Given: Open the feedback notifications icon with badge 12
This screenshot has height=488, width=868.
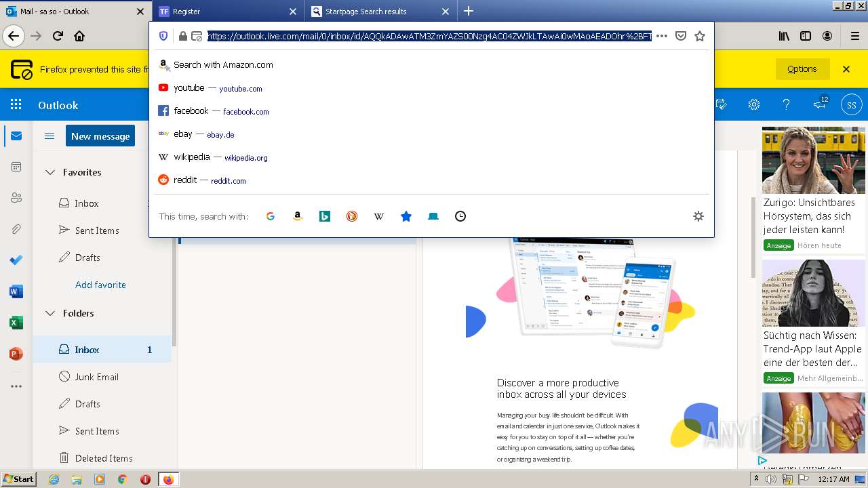Looking at the screenshot, I should [x=821, y=104].
